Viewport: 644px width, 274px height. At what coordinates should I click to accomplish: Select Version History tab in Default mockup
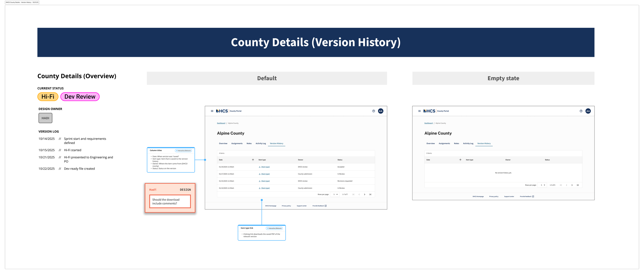(x=276, y=144)
